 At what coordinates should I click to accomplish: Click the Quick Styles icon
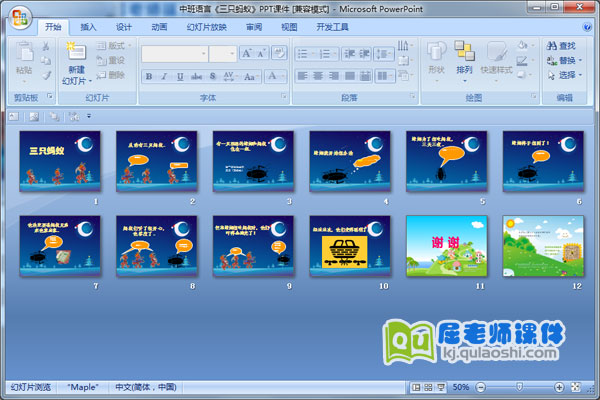pos(497,51)
